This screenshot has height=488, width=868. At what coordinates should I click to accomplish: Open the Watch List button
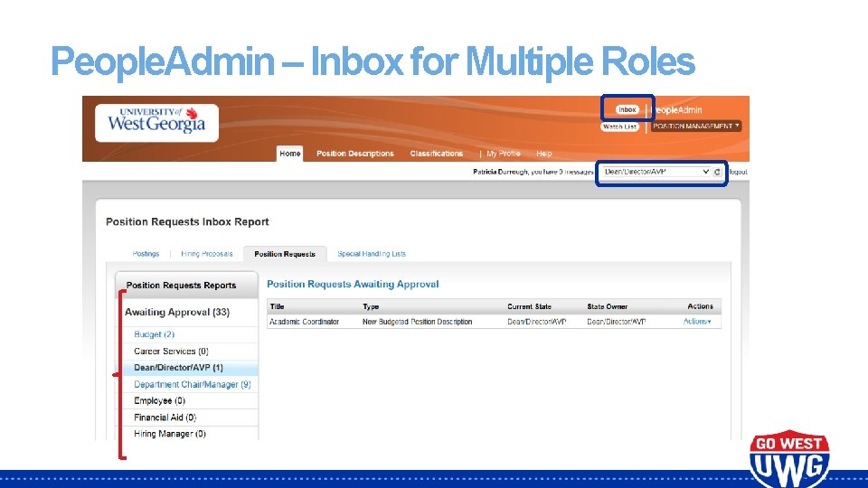[x=619, y=127]
